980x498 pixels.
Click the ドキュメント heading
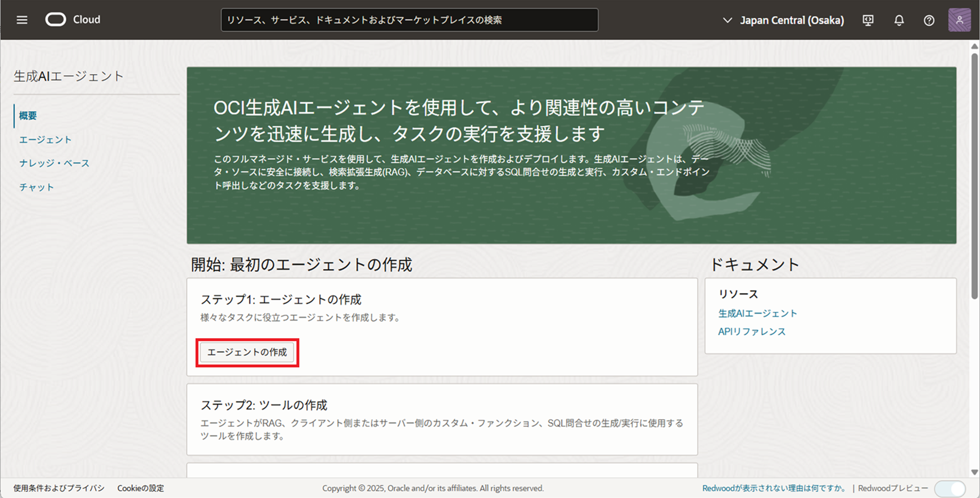tap(755, 265)
